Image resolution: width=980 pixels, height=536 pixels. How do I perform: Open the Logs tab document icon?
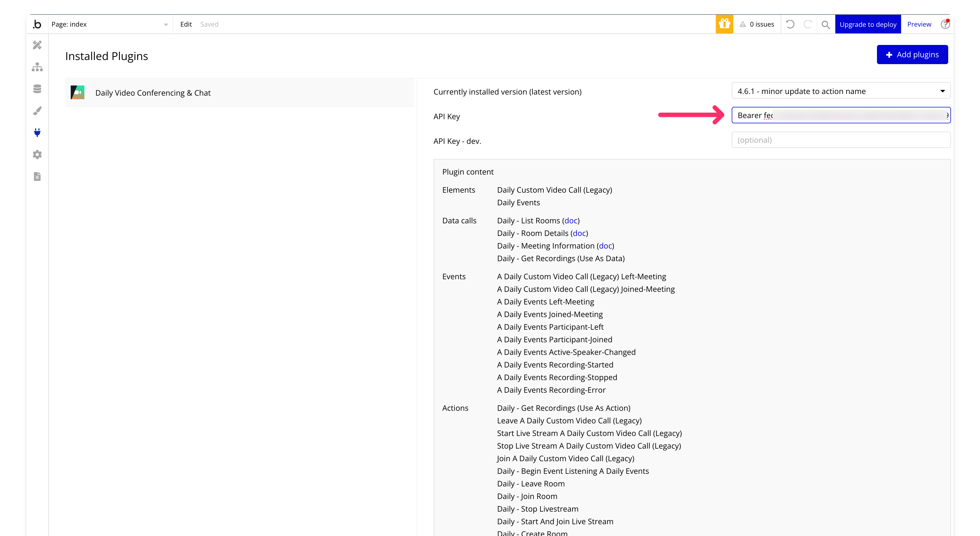pyautogui.click(x=37, y=176)
